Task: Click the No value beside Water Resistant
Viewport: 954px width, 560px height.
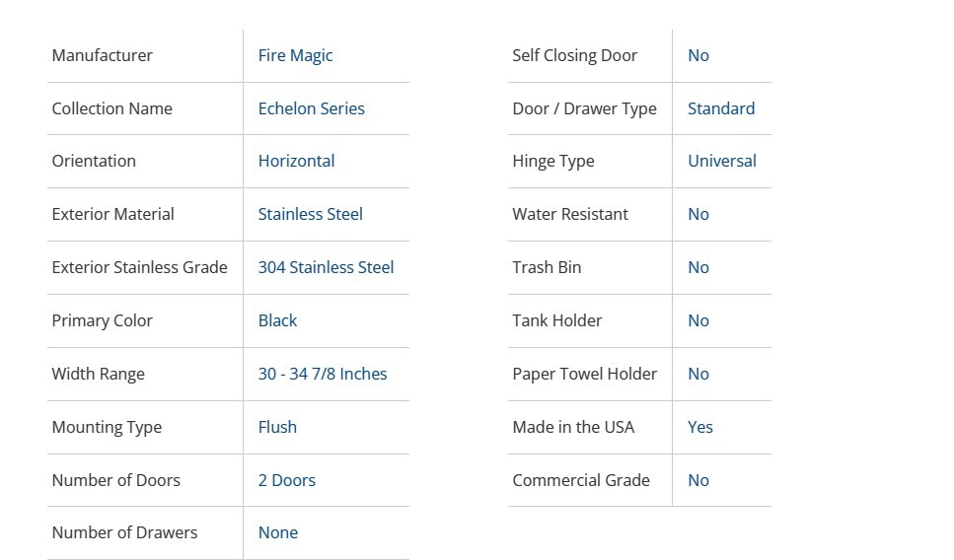Action: point(697,214)
